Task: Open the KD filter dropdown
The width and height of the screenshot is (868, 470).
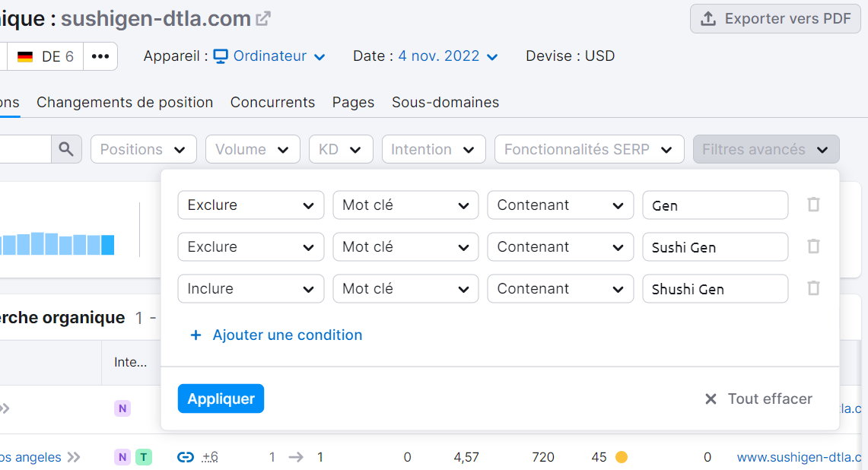Action: click(x=341, y=149)
